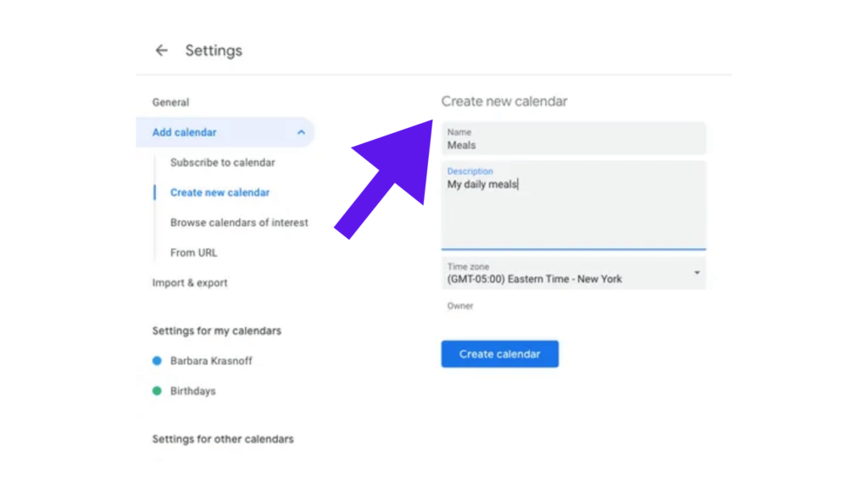Click the Settings for other calendars heading

click(223, 440)
